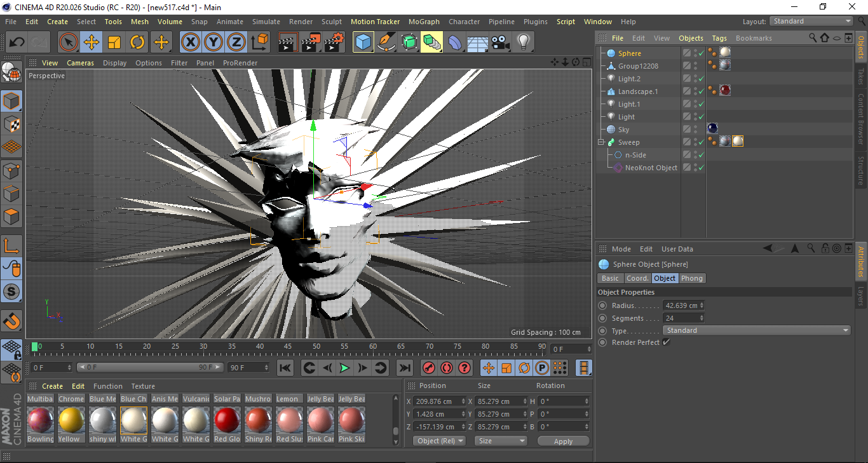
Task: Toggle Light.2 visibility dots
Action: pos(695,79)
